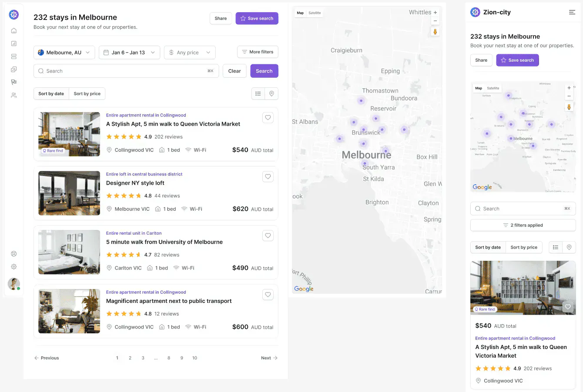This screenshot has width=583, height=392.
Task: Click map marker below Thomastown label
Action: point(361,101)
